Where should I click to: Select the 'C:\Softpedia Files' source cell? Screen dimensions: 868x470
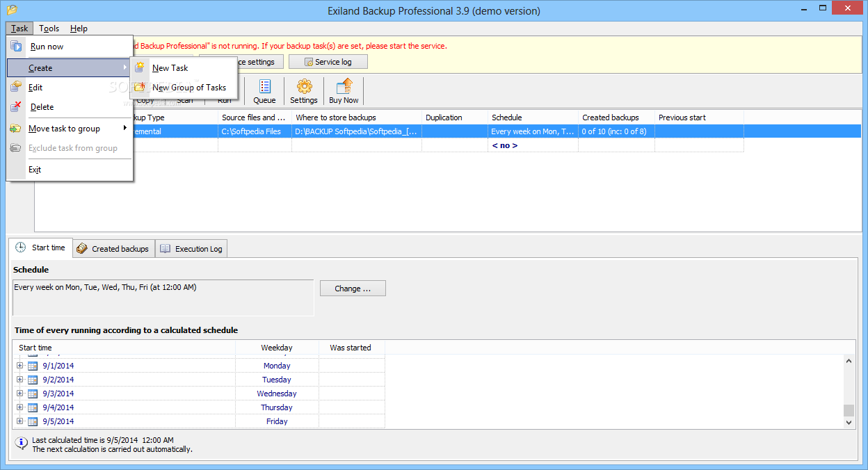(x=255, y=131)
